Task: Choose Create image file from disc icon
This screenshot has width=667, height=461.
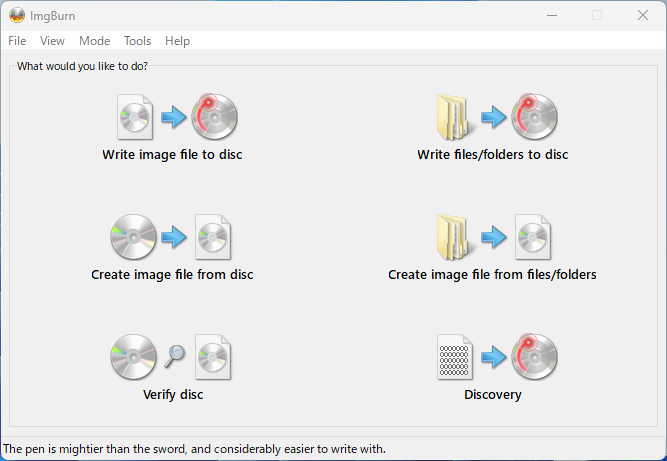Action: click(171, 237)
